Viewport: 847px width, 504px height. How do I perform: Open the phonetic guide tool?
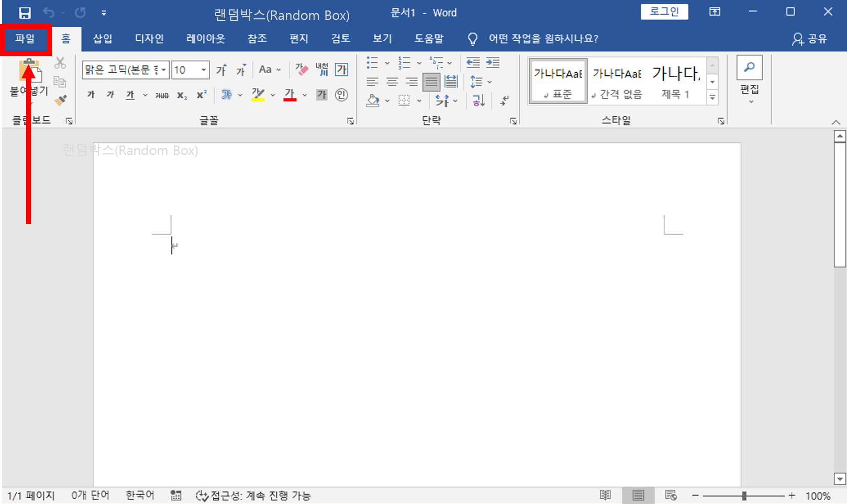point(321,69)
